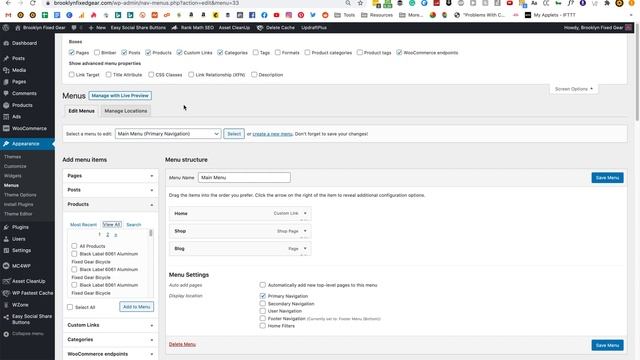Go to the Media library

pyautogui.click(x=19, y=70)
